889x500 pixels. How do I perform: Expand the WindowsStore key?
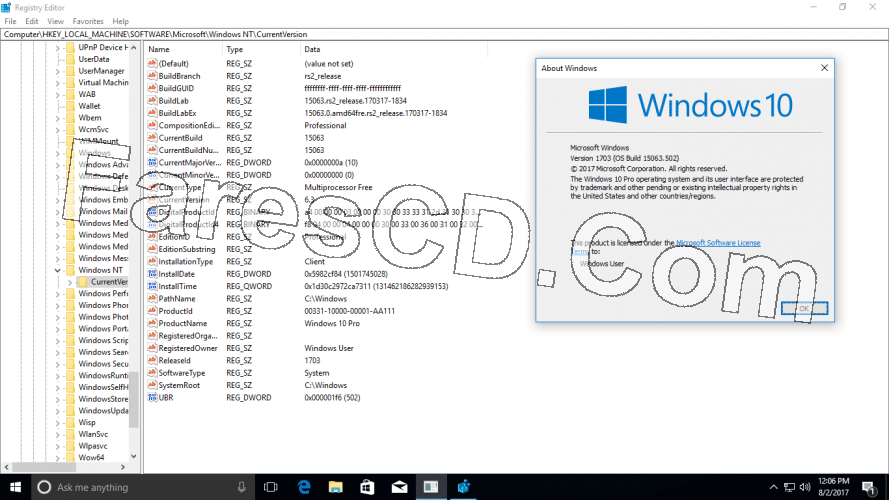coord(57,399)
